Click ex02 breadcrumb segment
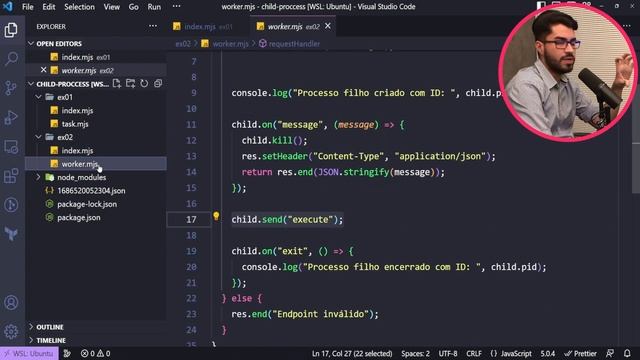 click(183, 44)
